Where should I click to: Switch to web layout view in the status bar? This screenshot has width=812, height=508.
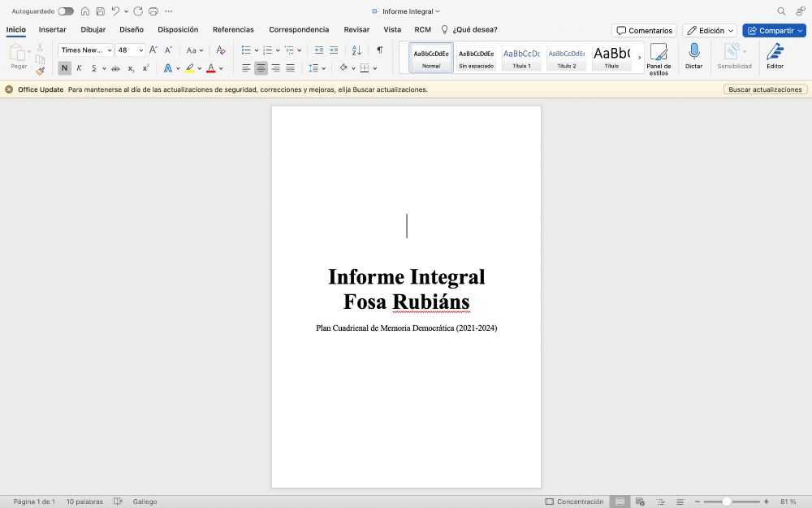[640, 501]
